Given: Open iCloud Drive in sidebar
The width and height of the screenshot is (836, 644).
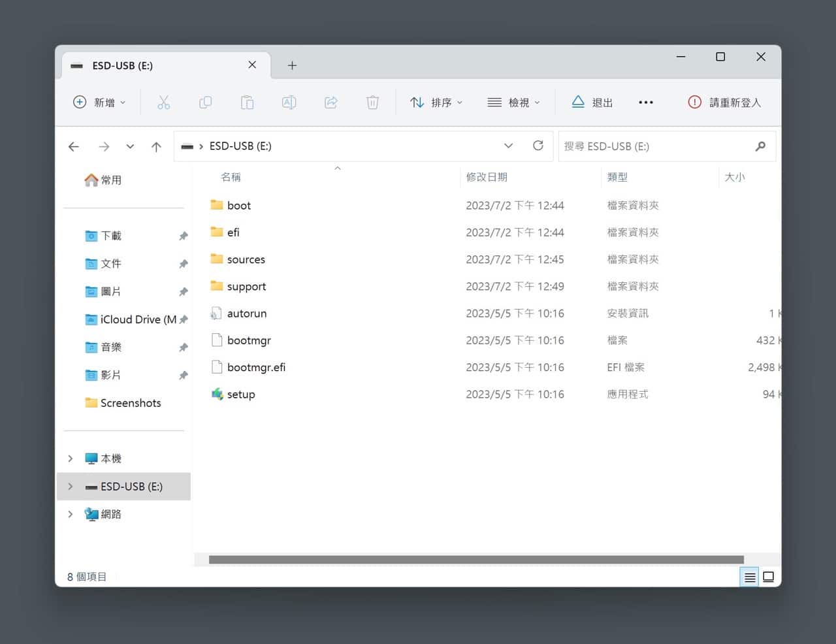Looking at the screenshot, I should [x=131, y=319].
